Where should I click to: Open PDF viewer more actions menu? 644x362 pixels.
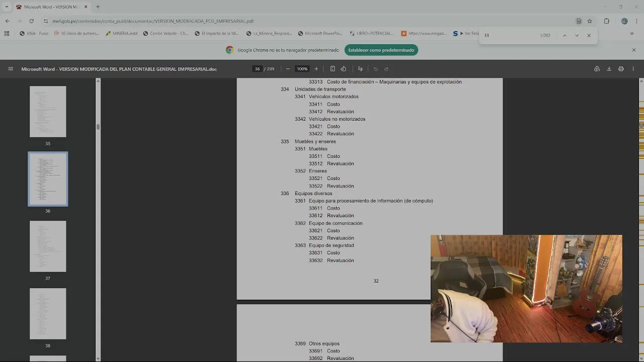pos(633,69)
